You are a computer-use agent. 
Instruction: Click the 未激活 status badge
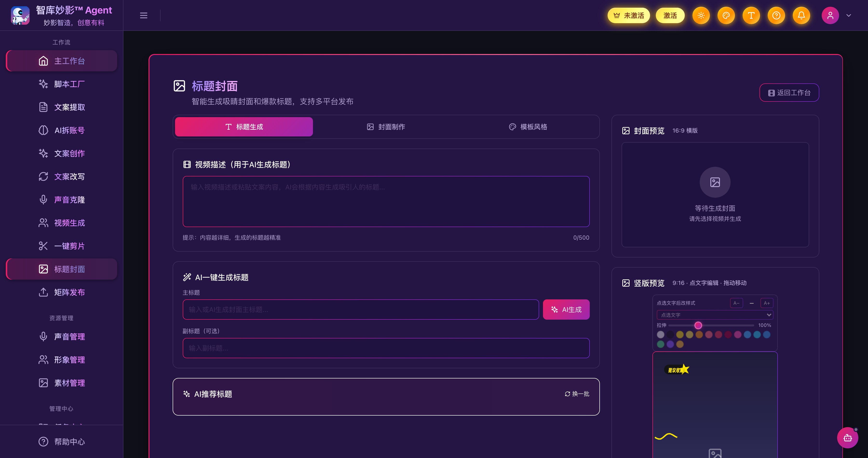pos(629,15)
